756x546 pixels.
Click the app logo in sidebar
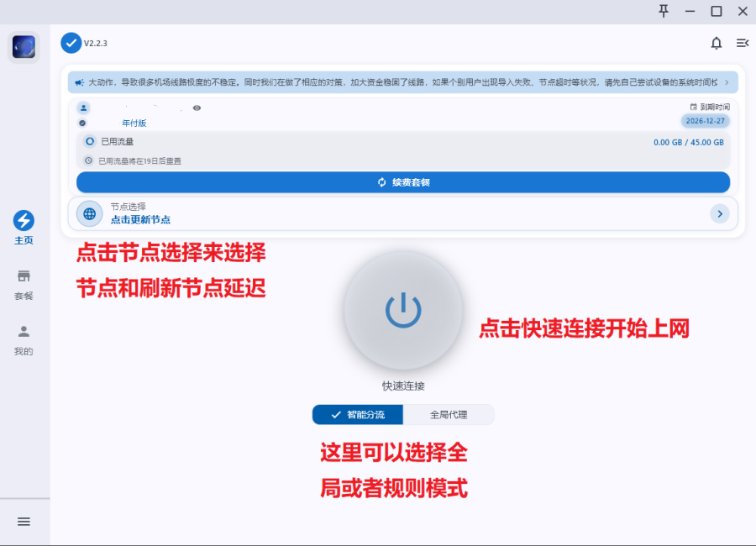(x=24, y=47)
